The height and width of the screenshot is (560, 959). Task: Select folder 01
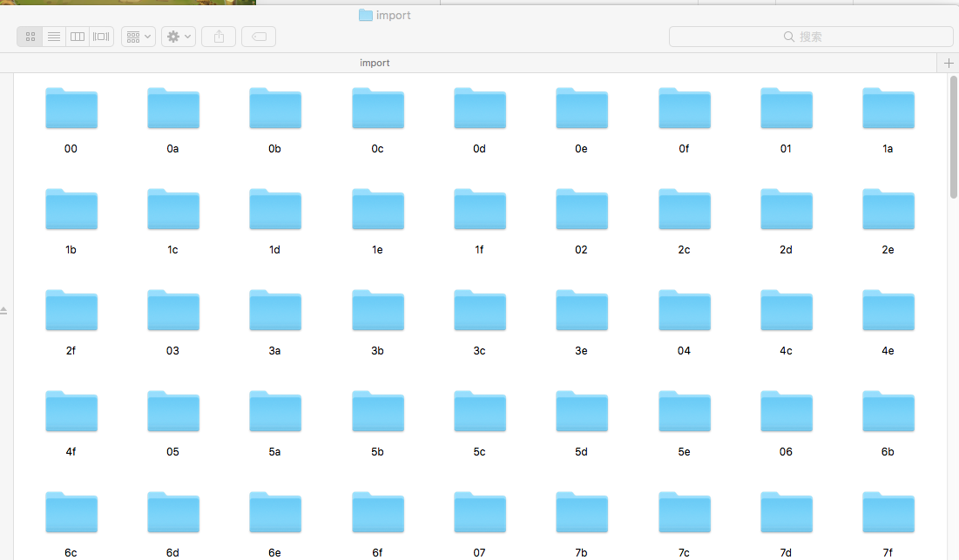787,108
